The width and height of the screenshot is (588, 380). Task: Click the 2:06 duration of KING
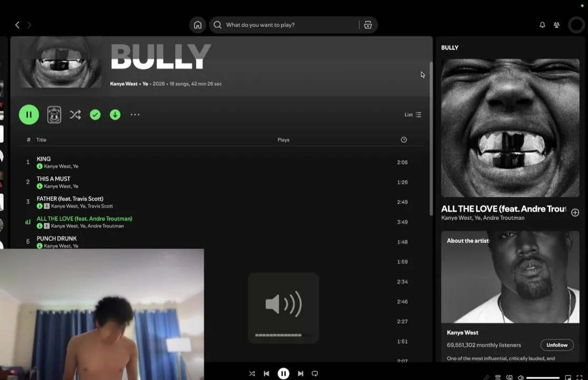click(x=402, y=162)
